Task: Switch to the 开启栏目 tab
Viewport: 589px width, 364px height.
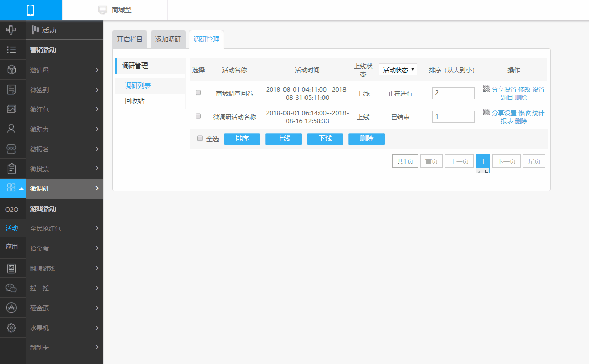Action: click(x=130, y=39)
